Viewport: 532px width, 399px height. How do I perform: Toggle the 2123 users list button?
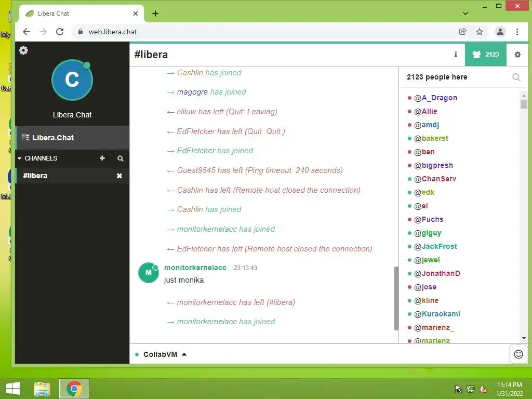coord(486,54)
